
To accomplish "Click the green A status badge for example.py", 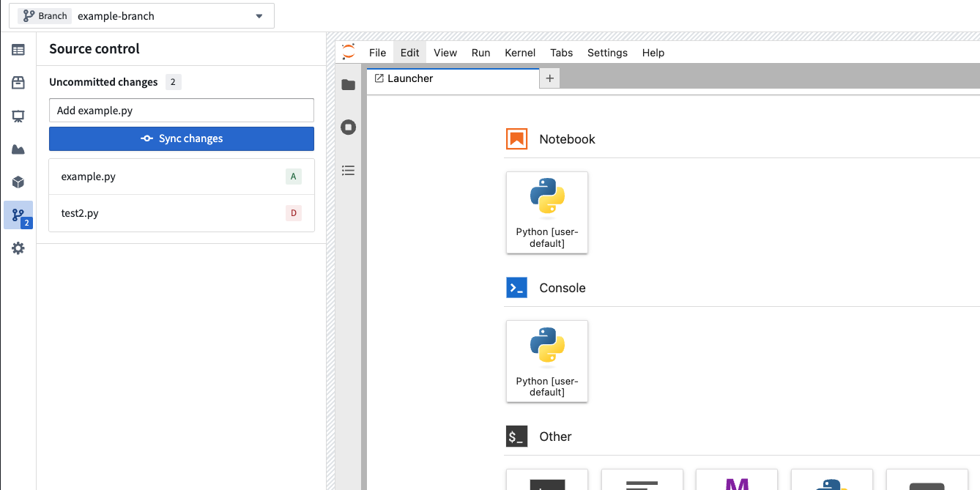I will 294,177.
